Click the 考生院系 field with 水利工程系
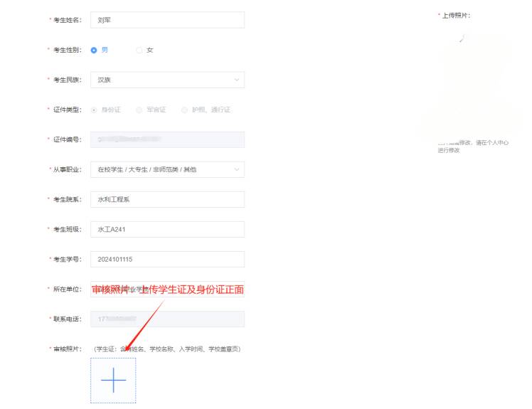 click(x=167, y=199)
